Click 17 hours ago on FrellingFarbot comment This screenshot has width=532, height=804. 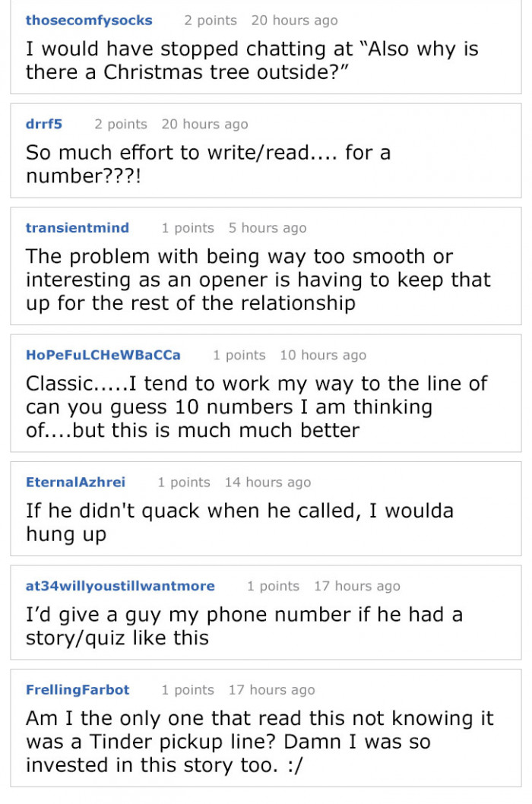(x=272, y=690)
